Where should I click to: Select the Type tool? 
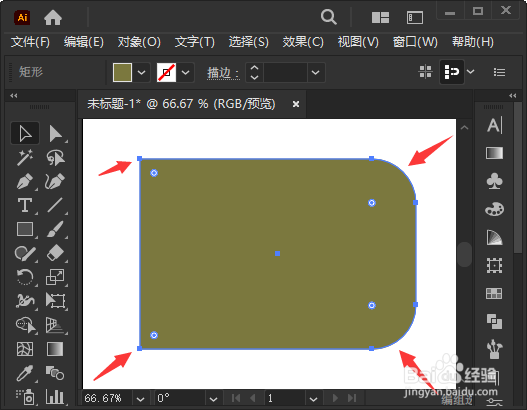click(x=25, y=205)
